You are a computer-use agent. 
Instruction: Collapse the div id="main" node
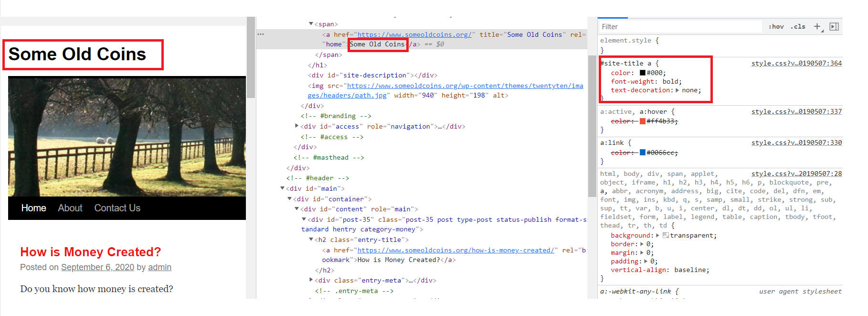(x=282, y=188)
